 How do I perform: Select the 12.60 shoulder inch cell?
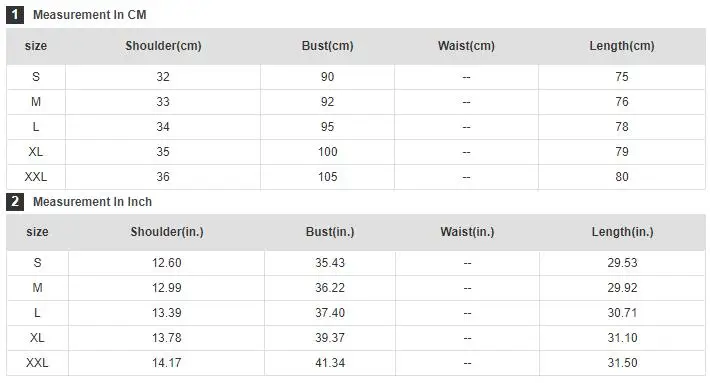[167, 263]
